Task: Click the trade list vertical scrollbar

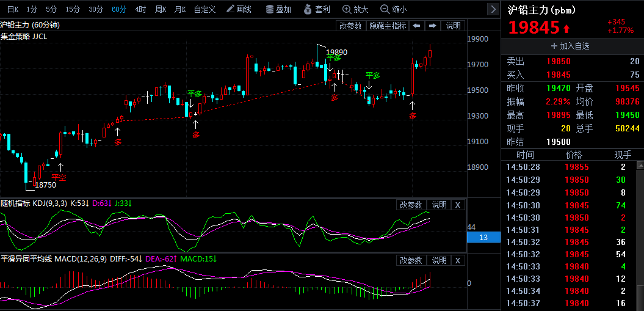Action: (x=639, y=232)
